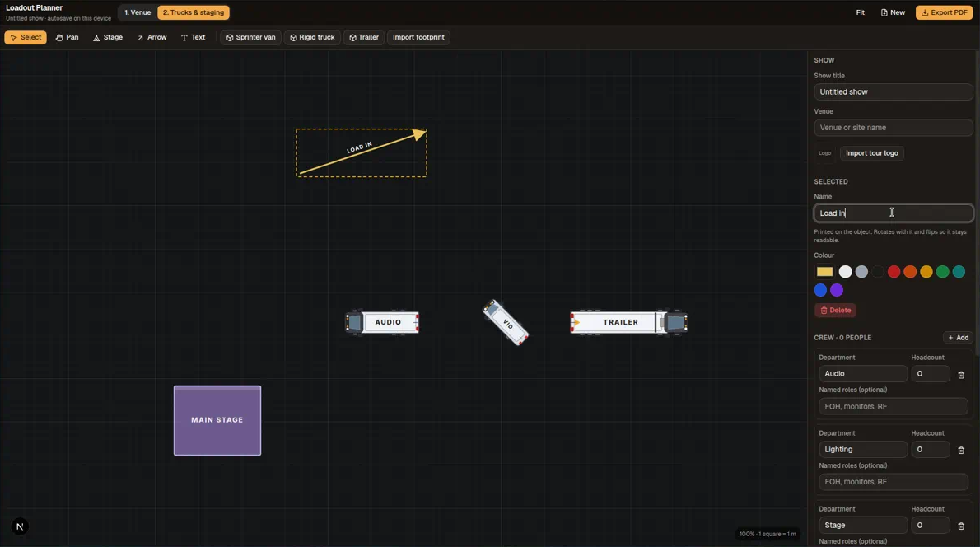980x547 pixels.
Task: Edit the Audio department field
Action: (x=863, y=374)
